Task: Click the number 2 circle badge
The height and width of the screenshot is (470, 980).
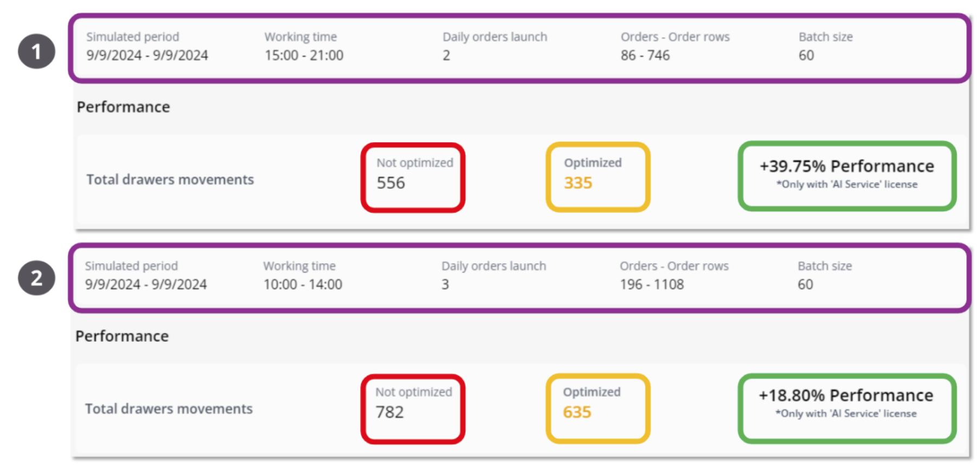Action: pos(36,278)
